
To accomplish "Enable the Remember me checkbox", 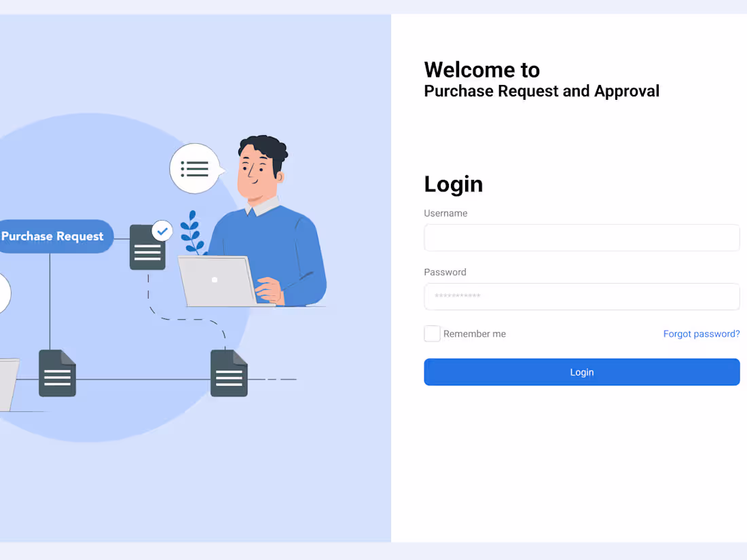I will (x=432, y=333).
